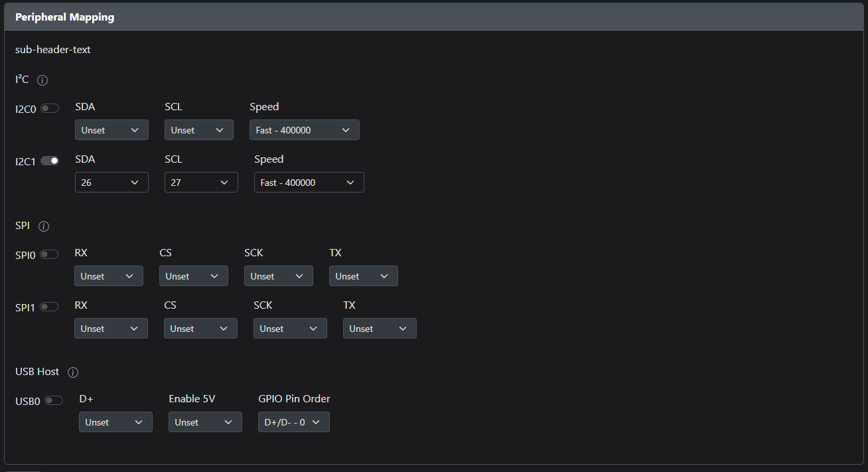
Task: Click the SPI info icon
Action: click(44, 226)
